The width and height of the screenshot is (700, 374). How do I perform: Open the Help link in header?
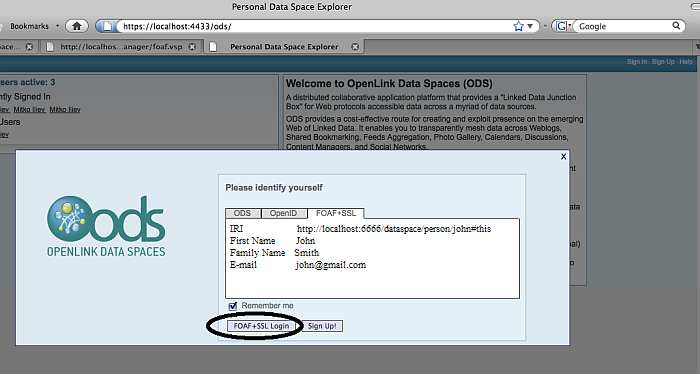pos(686,62)
